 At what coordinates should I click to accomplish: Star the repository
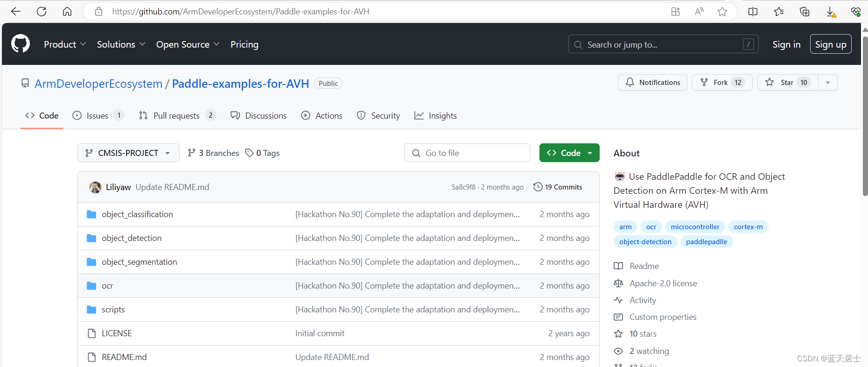[x=788, y=83]
